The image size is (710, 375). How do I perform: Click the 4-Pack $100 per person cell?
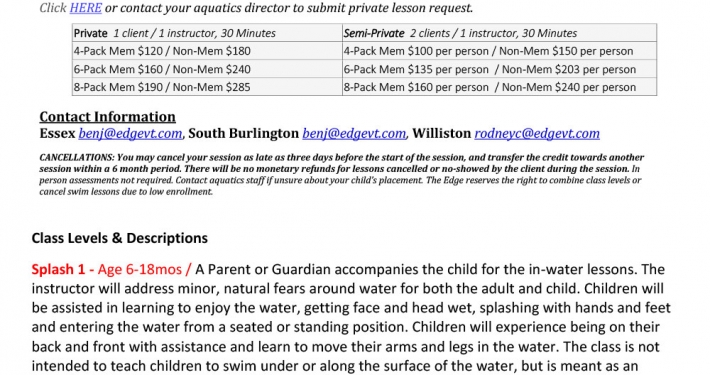click(499, 51)
